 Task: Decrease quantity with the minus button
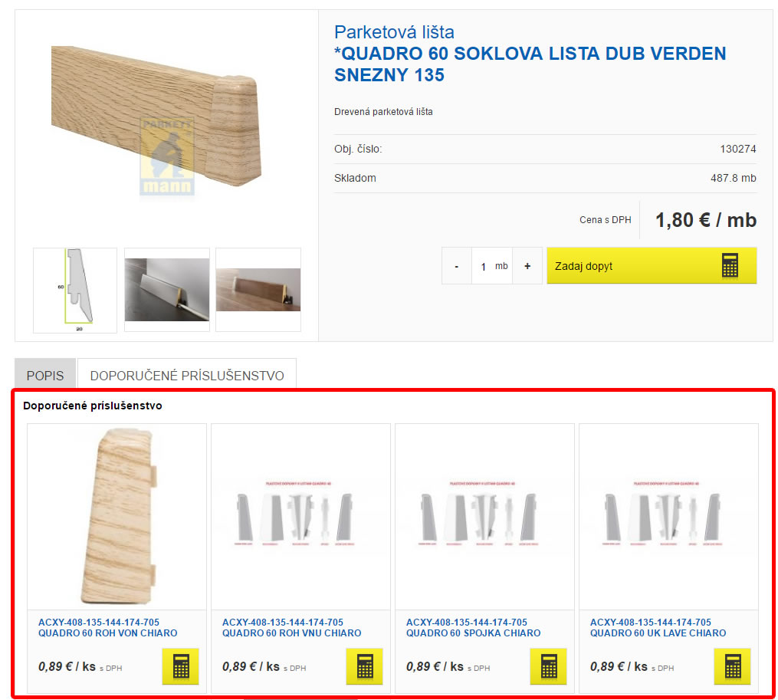coord(457,266)
